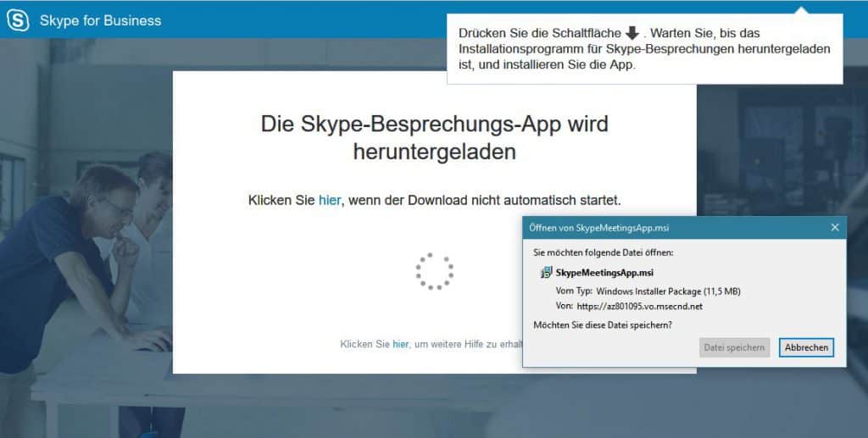Click the 'hier' link to start download manually

click(x=330, y=200)
